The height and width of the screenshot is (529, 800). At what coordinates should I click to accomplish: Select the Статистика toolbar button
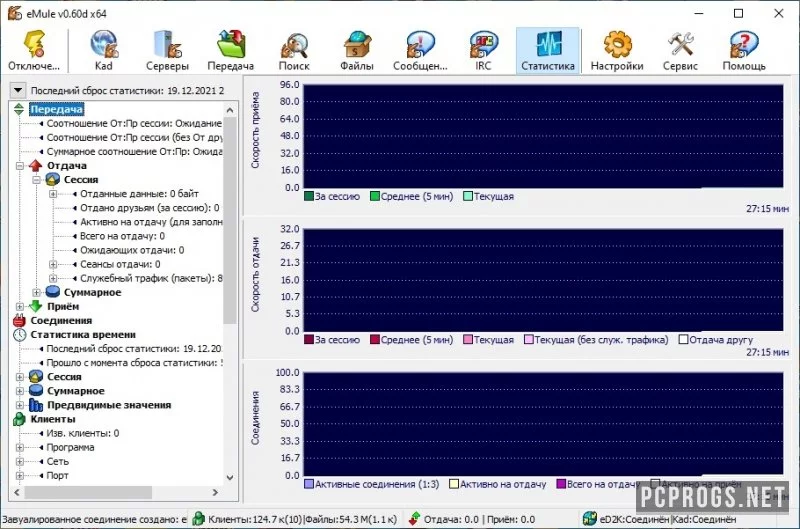point(547,50)
